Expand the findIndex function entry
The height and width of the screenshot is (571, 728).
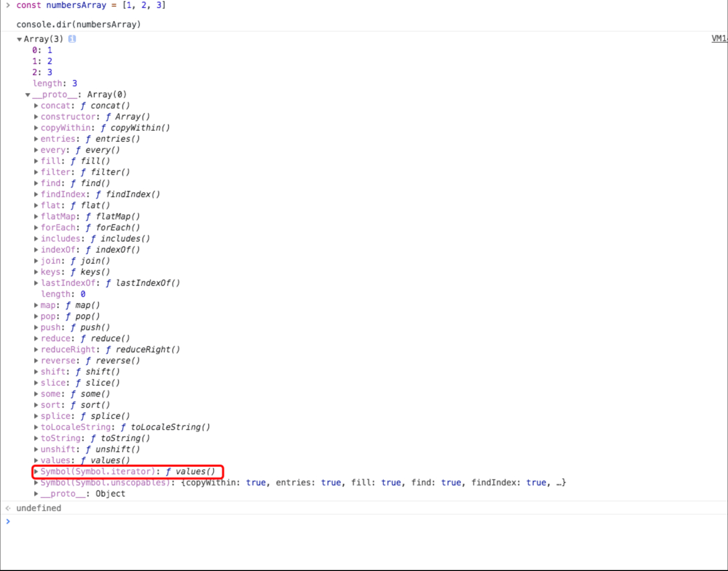click(36, 194)
